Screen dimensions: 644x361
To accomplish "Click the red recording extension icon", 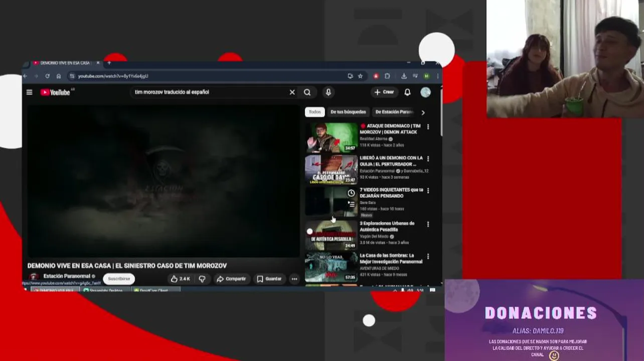I will 376,76.
